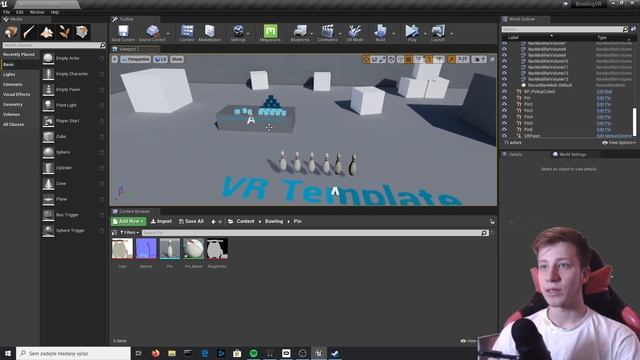Click the Content breadcrumb folder

point(245,221)
